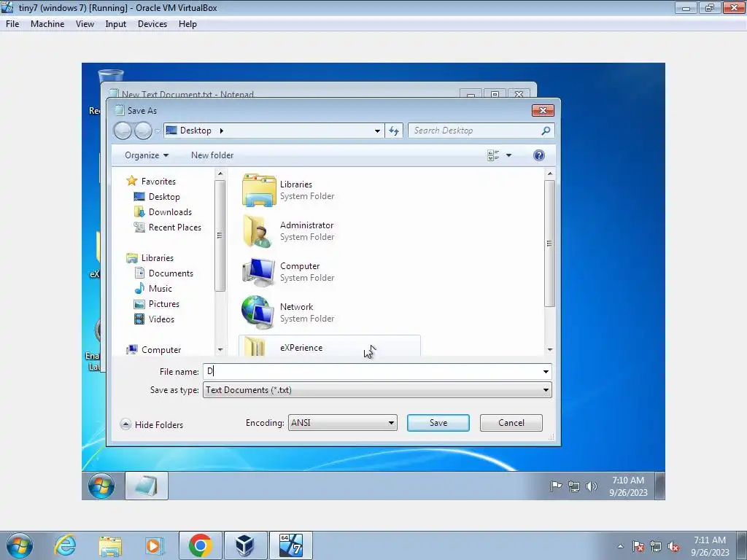
Task: Click the navigation pane scroll down arrow
Action: click(220, 349)
